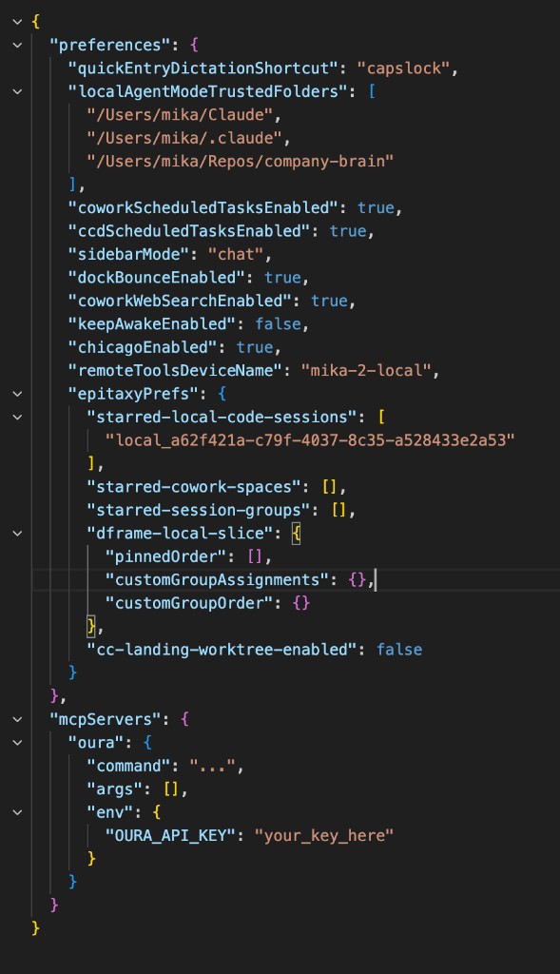
Task: Click the true value of dockBounceEnabled
Action: point(282,278)
